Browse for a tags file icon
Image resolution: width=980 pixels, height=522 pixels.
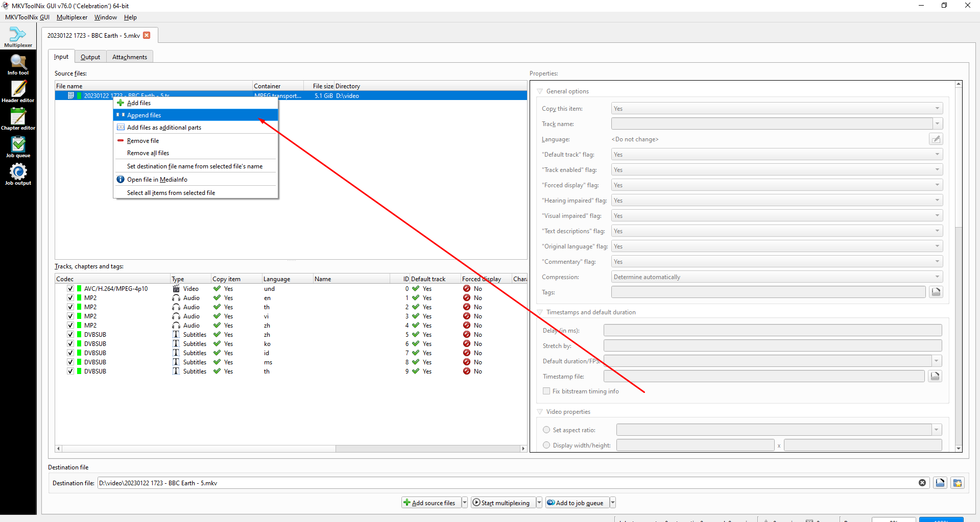point(936,292)
